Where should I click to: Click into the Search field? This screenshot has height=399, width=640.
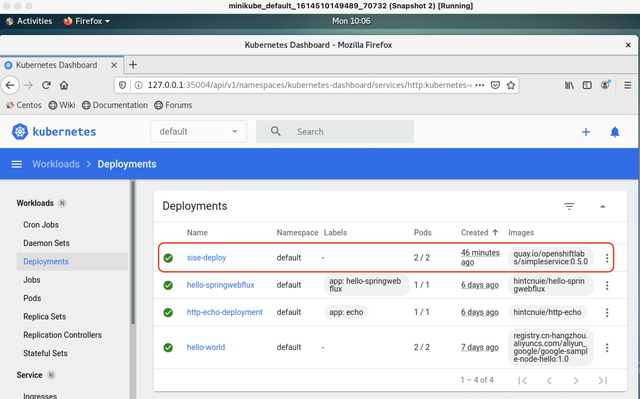335,131
